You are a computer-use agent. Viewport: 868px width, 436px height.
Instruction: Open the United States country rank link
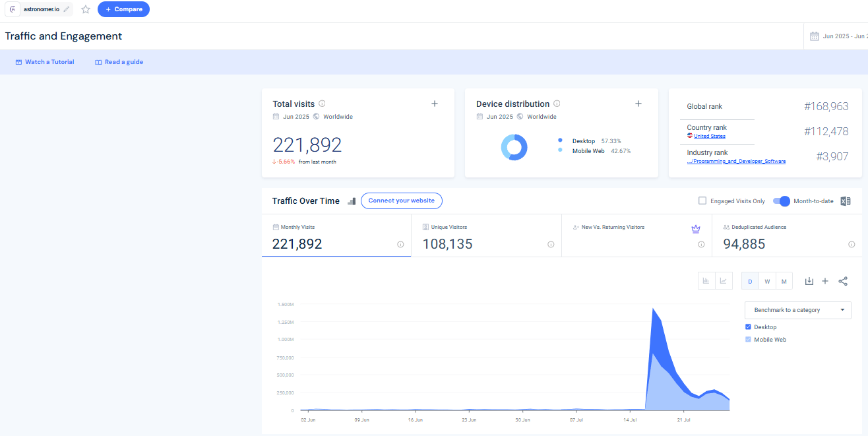point(710,137)
